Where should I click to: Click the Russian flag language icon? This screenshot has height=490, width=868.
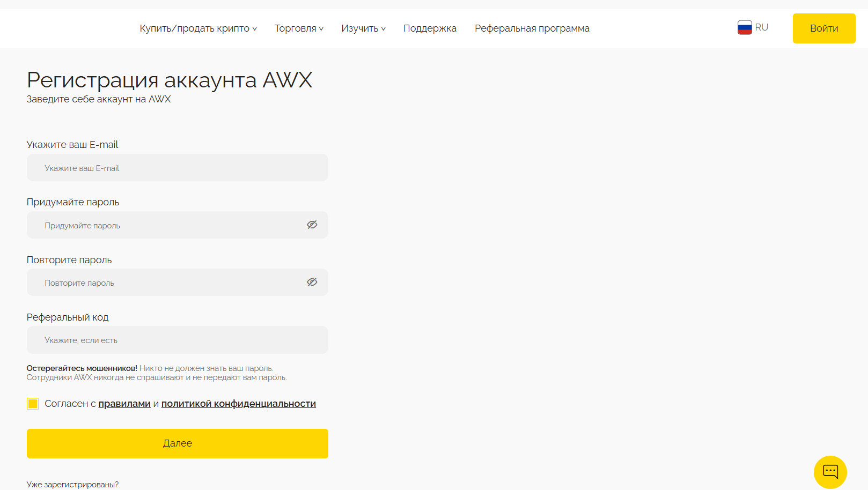[x=745, y=27]
